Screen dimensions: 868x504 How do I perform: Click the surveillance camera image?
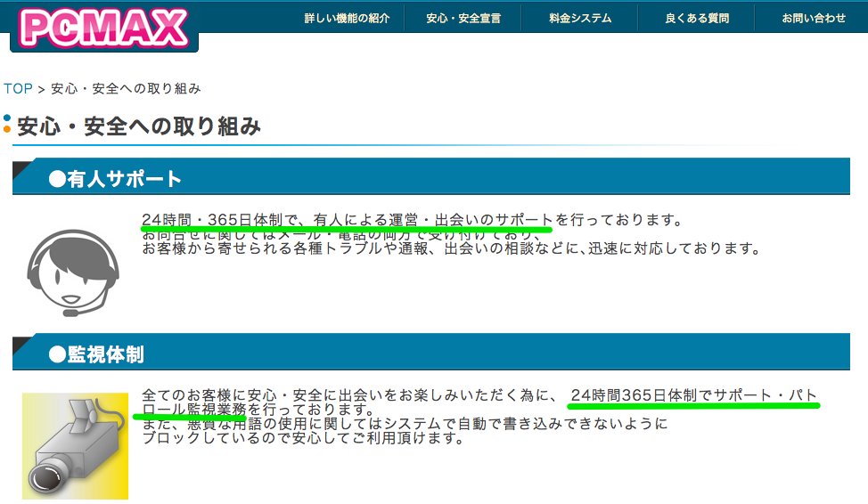click(75, 446)
